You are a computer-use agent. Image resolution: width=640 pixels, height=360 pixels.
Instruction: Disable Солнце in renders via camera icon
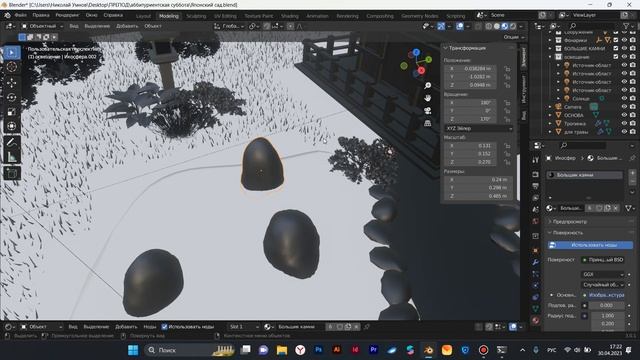coord(633,98)
